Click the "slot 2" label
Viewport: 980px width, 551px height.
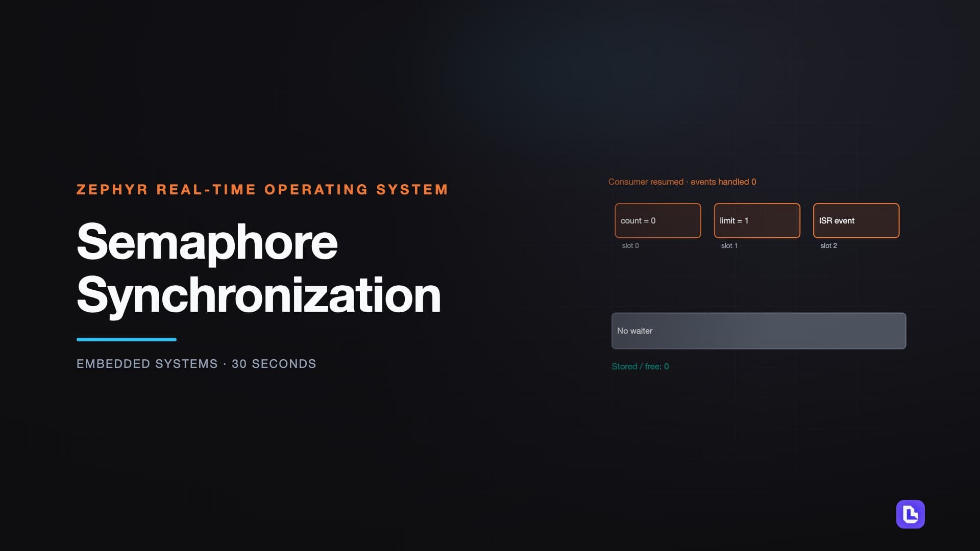pos(828,245)
